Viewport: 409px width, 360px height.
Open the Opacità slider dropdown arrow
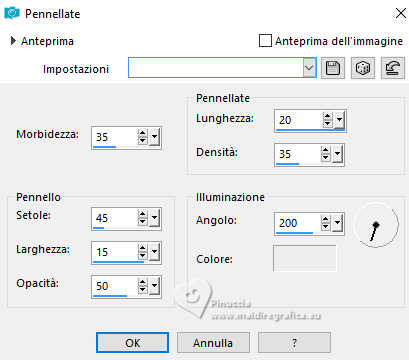[154, 286]
